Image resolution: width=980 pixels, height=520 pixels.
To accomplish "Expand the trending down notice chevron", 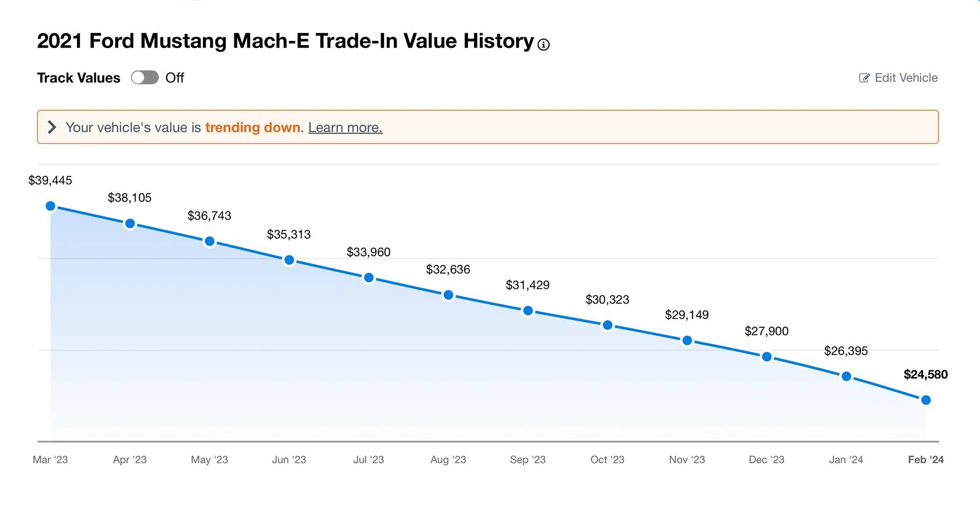I will coord(52,127).
